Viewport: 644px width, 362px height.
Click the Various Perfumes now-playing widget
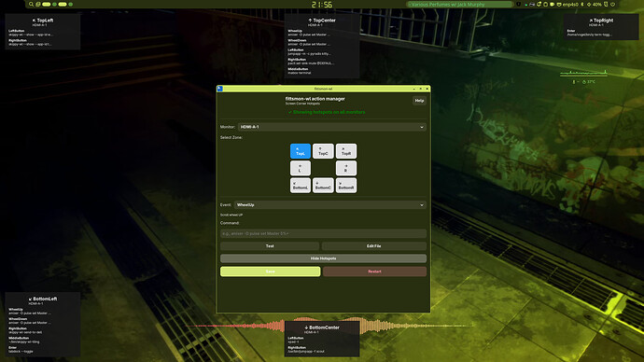(460, 5)
